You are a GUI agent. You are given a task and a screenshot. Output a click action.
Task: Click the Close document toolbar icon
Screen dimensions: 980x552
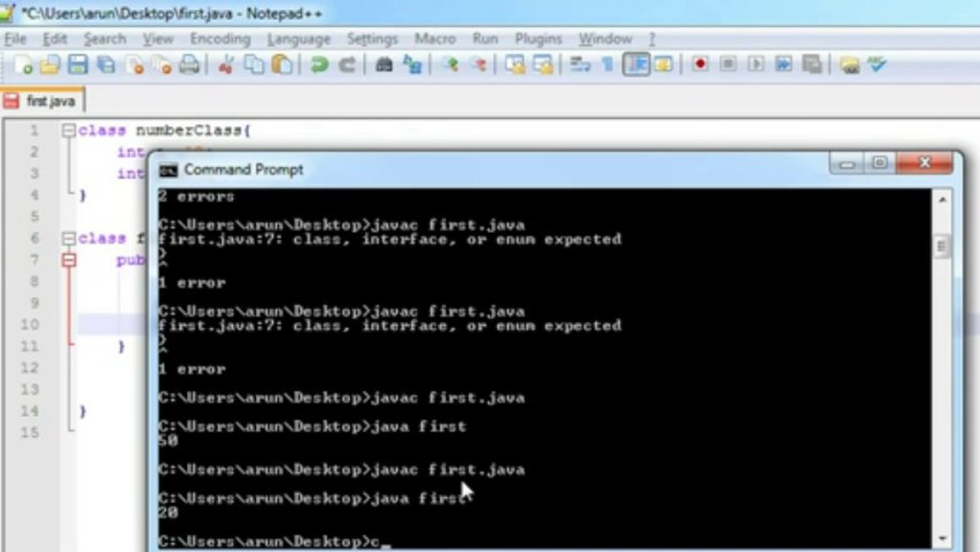tap(134, 65)
